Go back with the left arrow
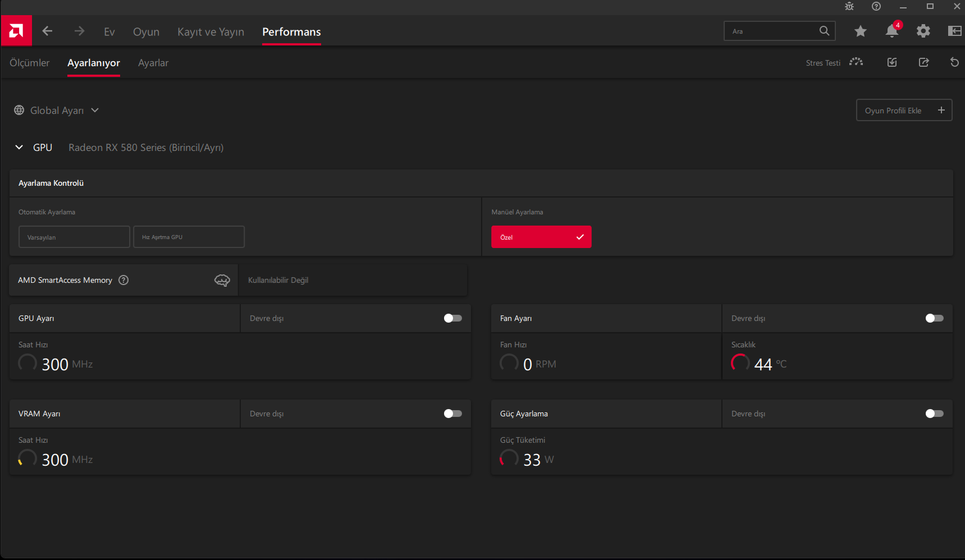This screenshot has height=560, width=965. click(x=47, y=31)
